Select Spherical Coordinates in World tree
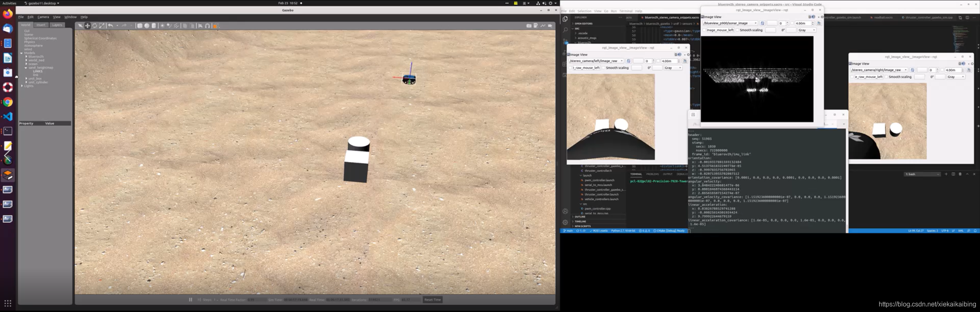 (40, 38)
